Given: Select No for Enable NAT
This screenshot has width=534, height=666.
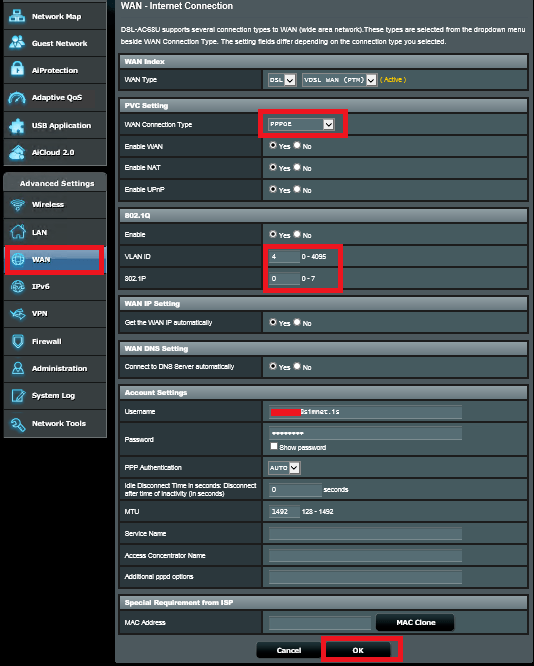Looking at the screenshot, I should 297,167.
